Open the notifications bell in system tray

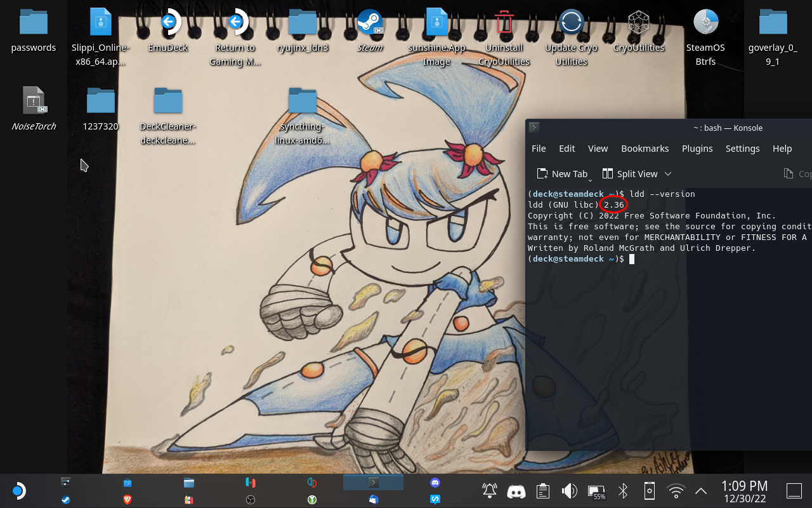[x=490, y=491]
